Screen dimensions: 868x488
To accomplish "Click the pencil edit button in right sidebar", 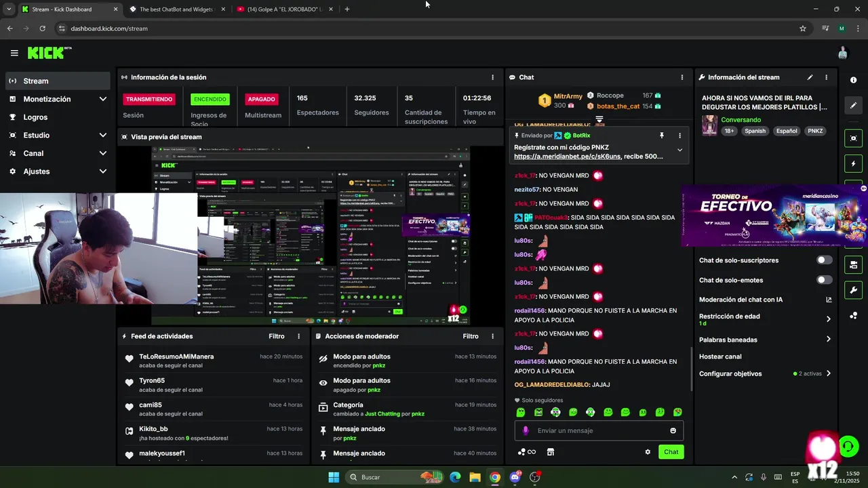I will (x=853, y=105).
